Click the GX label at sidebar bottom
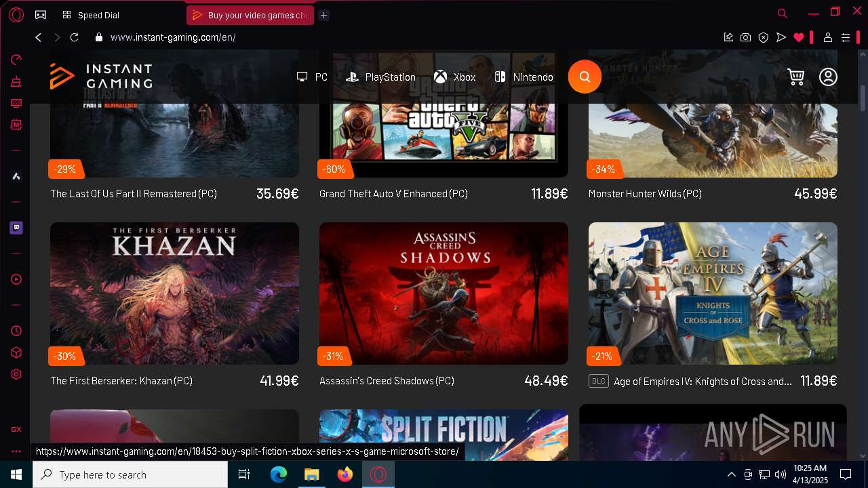This screenshot has width=868, height=488. tap(16, 429)
